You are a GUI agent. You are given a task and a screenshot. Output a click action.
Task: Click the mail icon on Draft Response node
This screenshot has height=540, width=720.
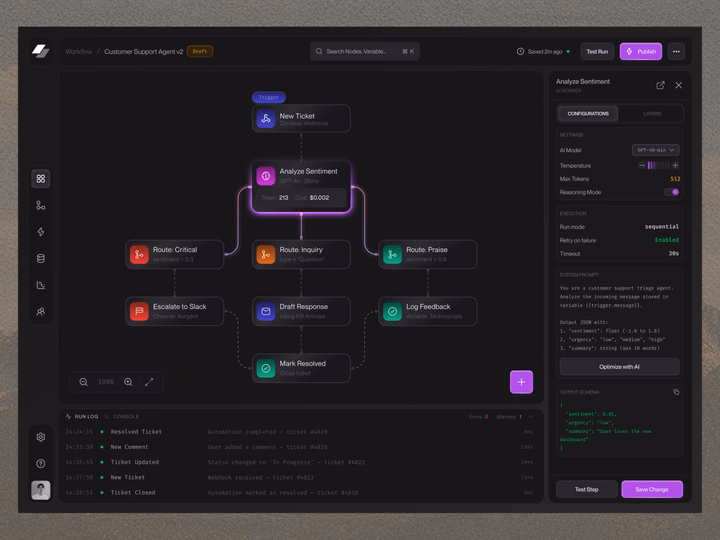pyautogui.click(x=266, y=311)
